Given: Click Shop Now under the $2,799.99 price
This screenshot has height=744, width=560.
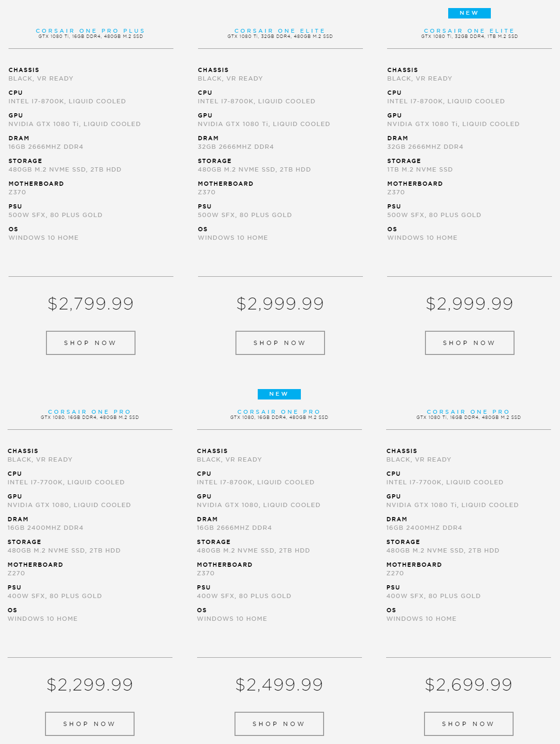Looking at the screenshot, I should 90,343.
